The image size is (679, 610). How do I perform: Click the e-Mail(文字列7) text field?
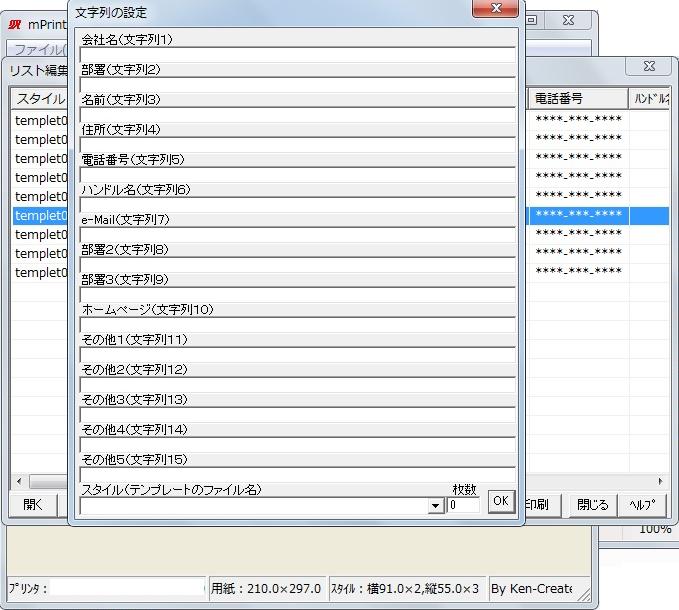tap(297, 235)
